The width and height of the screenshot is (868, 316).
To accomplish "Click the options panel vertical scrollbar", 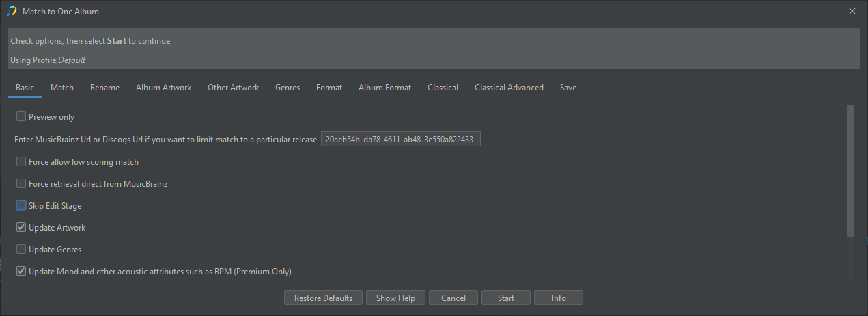I will click(850, 171).
